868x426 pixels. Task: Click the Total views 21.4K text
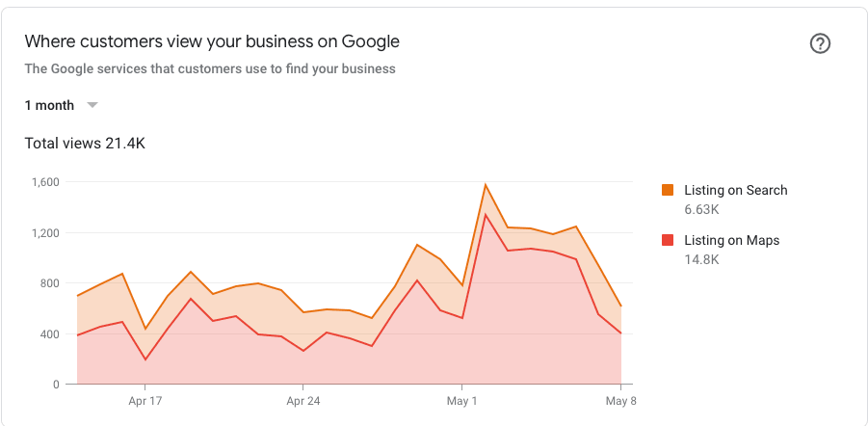[85, 144]
